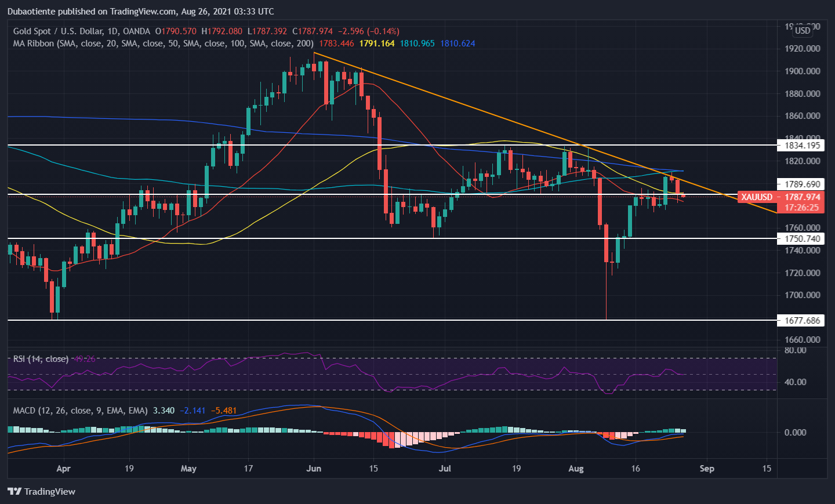Image resolution: width=835 pixels, height=504 pixels.
Task: Click the Aug label on the time axis
Action: (576, 469)
